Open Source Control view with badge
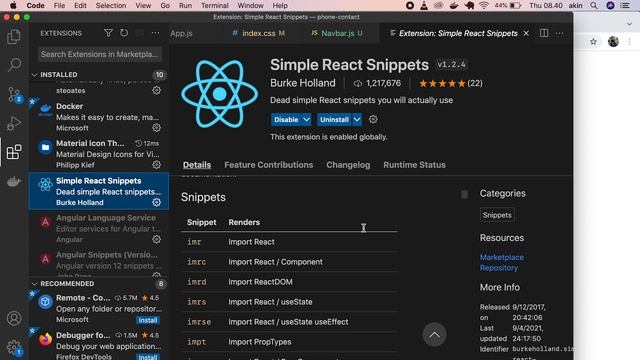 [14, 95]
